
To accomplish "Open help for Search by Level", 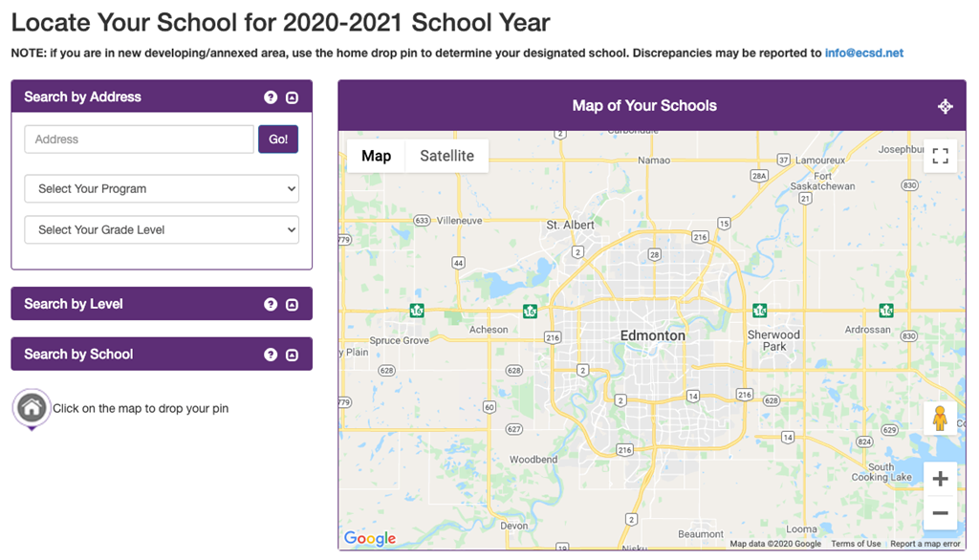I will (x=271, y=305).
